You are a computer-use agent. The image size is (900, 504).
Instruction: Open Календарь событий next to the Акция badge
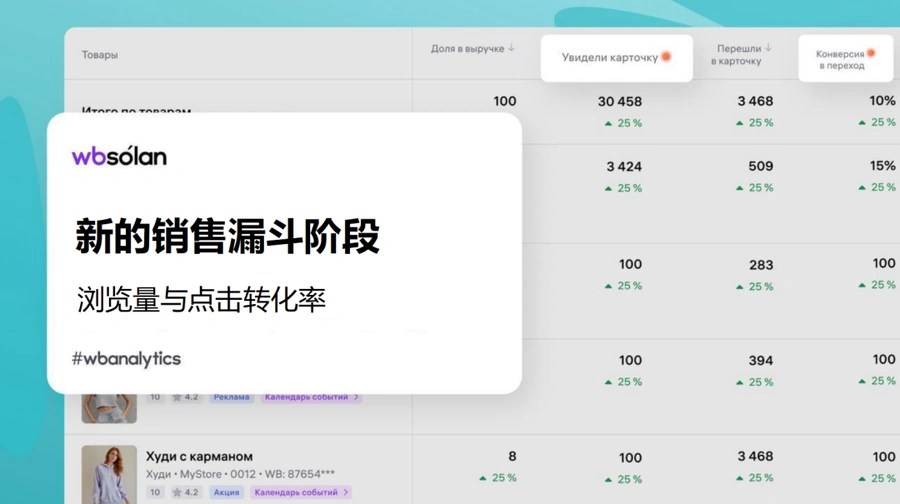(x=301, y=492)
